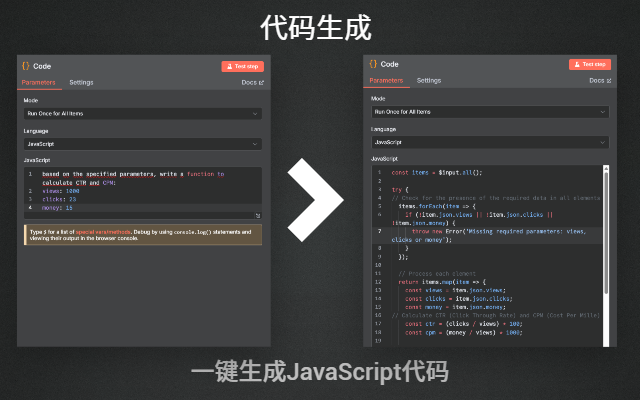Click the code braces icon in right panel
Screen dimensions: 640x400
[373, 64]
